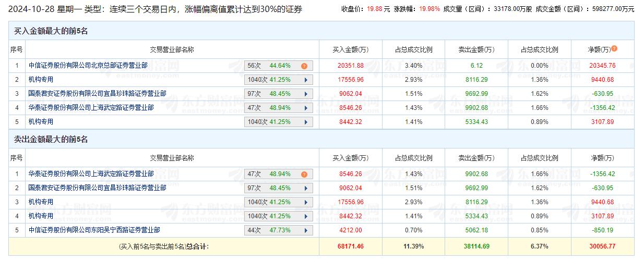Open the 中信证券东阳吴宁西路证券营业部 link
644x261 pixels.
pyautogui.click(x=94, y=230)
